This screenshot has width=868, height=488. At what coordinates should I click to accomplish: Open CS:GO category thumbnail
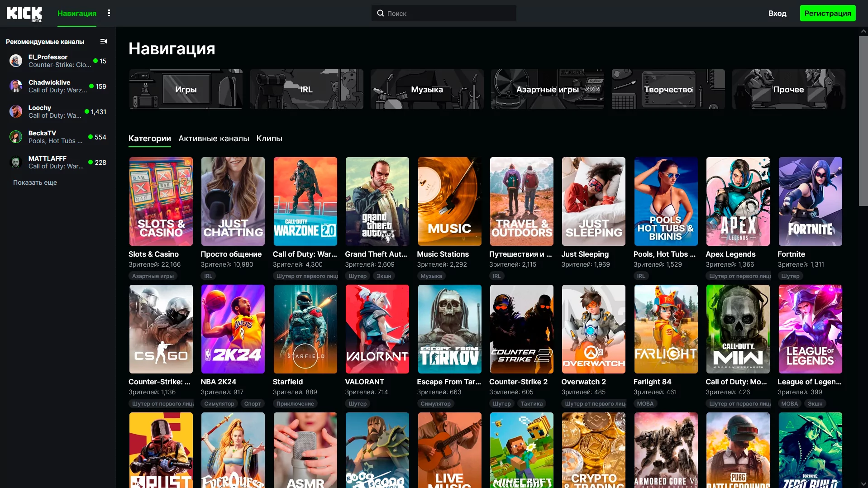coord(161,329)
